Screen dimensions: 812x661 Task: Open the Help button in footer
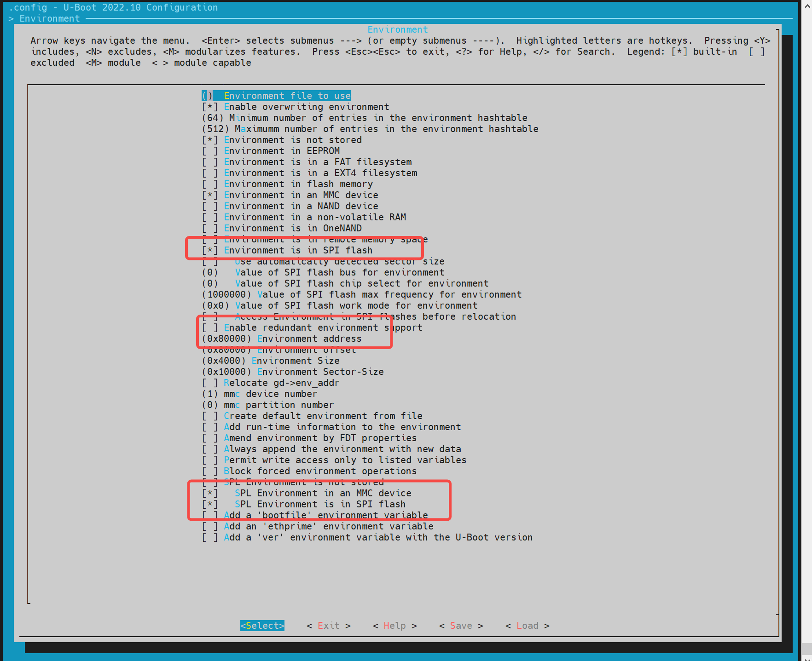tap(394, 626)
